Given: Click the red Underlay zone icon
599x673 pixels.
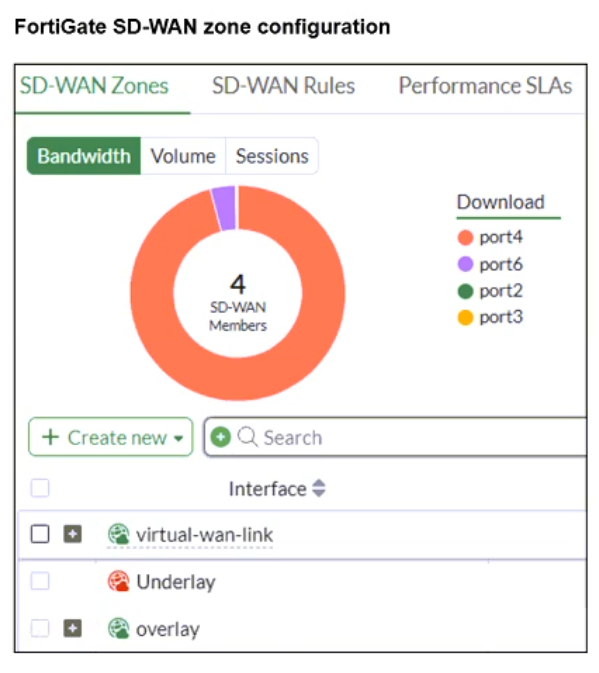Looking at the screenshot, I should pos(118,581).
